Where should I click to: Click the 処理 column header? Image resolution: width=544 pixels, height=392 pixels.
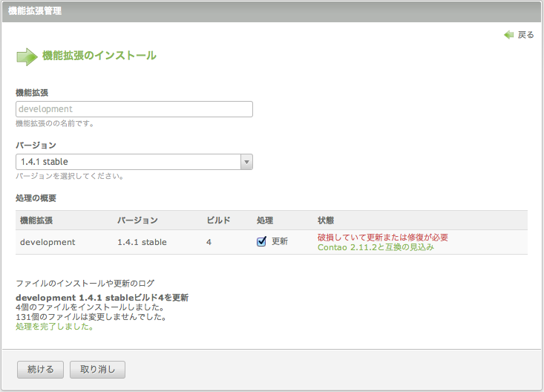[265, 220]
